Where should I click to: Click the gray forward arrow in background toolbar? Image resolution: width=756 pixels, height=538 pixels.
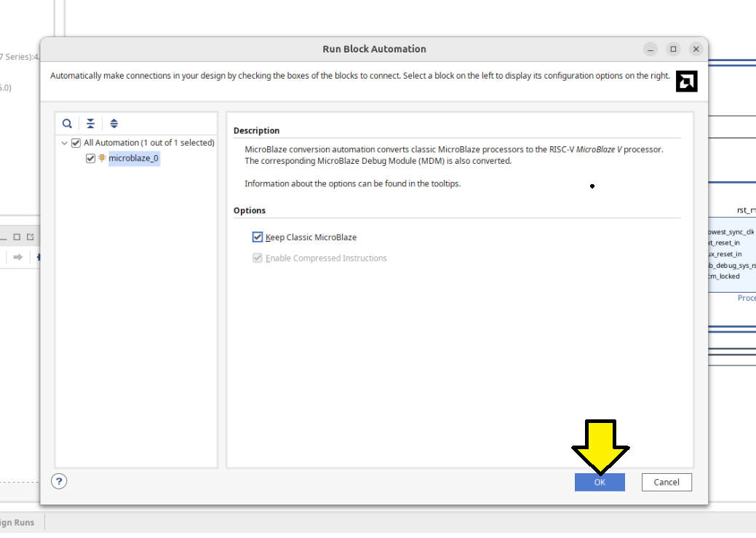click(x=17, y=257)
